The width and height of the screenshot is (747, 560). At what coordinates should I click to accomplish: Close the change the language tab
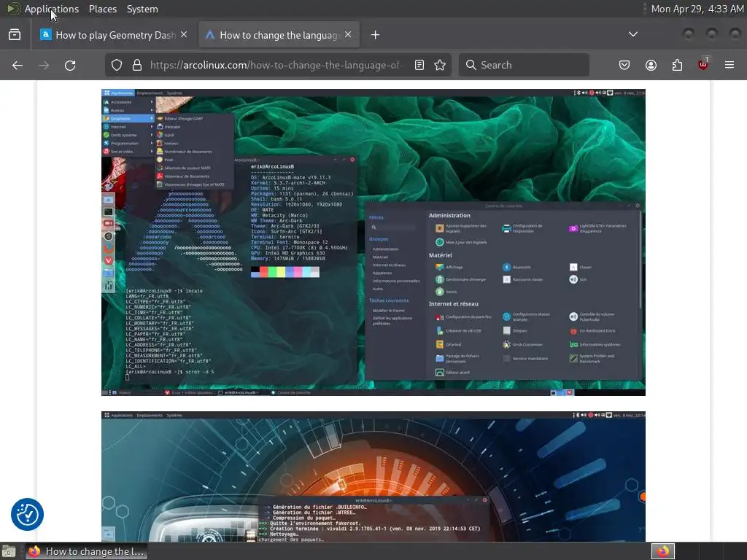348,34
